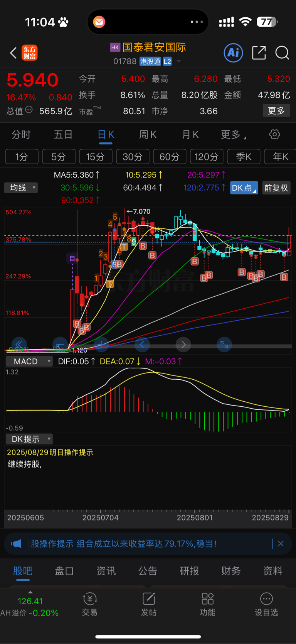The height and width of the screenshot is (644, 296).
Task: Switch to the 分时 tab
Action: point(21,135)
